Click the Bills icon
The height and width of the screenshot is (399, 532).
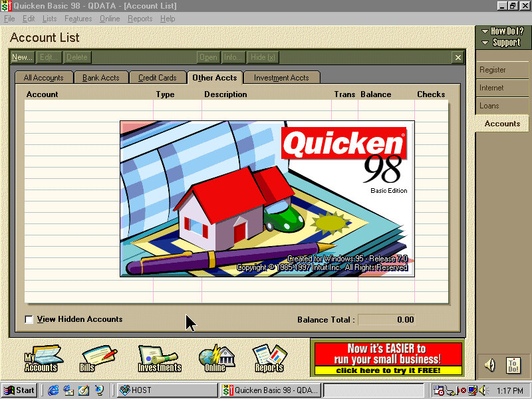pos(98,358)
